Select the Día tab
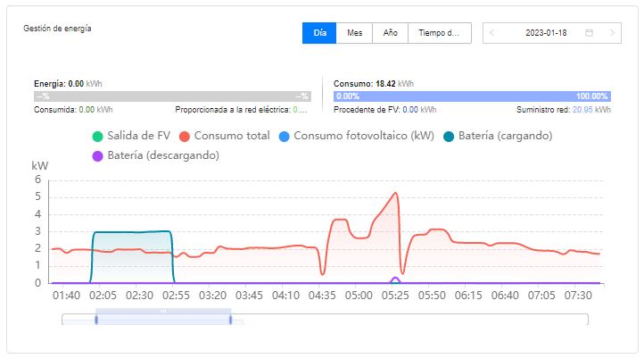 pyautogui.click(x=319, y=33)
